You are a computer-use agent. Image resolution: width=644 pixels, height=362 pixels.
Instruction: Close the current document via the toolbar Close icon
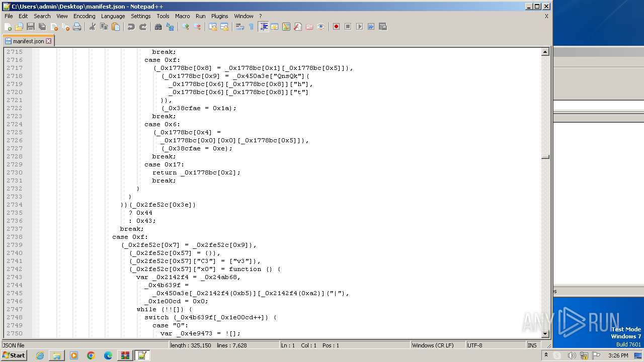coord(54,27)
